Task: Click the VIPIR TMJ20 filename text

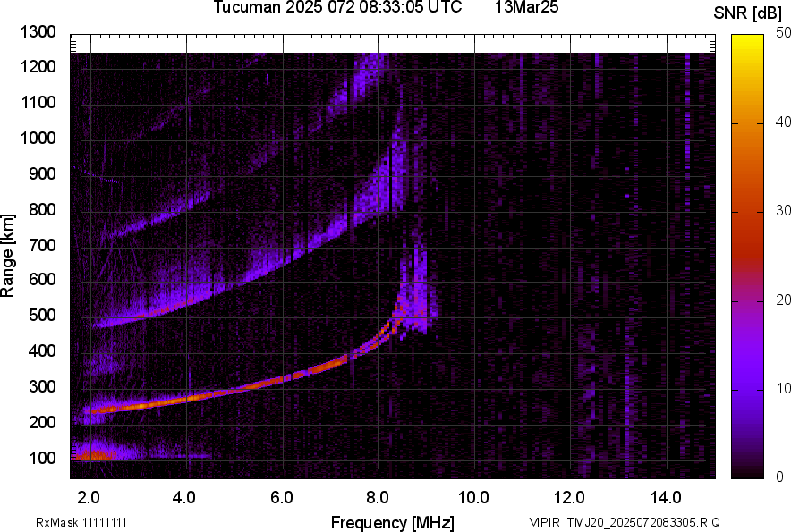Action: (625, 522)
